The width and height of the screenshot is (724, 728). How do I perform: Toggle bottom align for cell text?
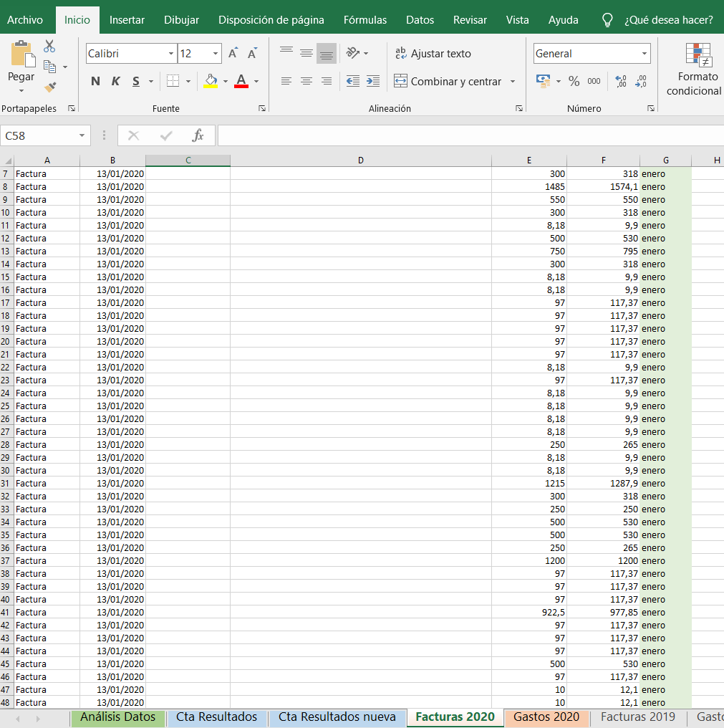(327, 54)
